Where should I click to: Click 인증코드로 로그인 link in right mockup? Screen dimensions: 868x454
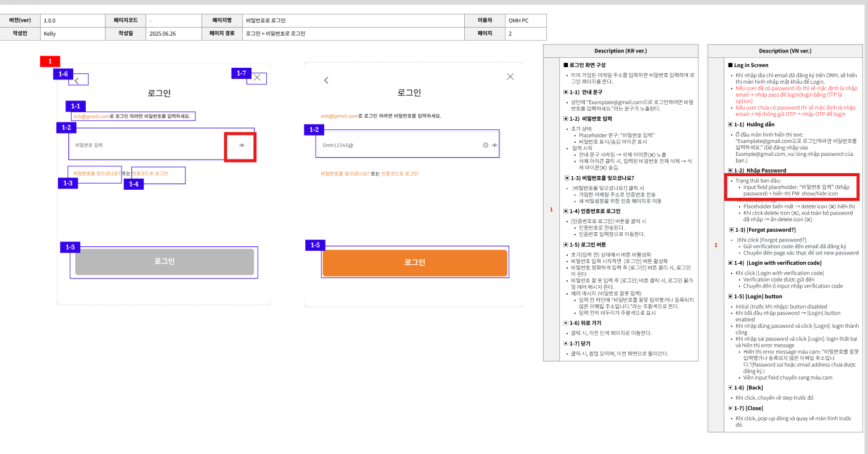click(x=400, y=174)
